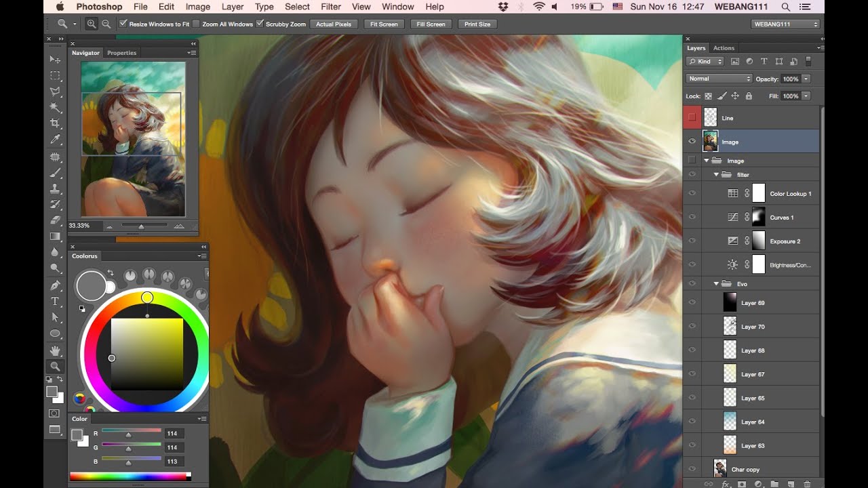Open the Apple menu

tap(60, 7)
